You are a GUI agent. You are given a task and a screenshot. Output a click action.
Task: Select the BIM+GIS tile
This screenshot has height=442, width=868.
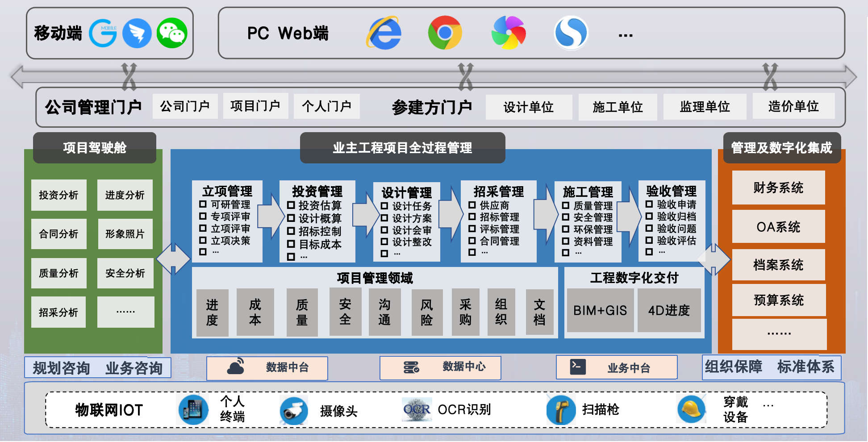tap(600, 310)
